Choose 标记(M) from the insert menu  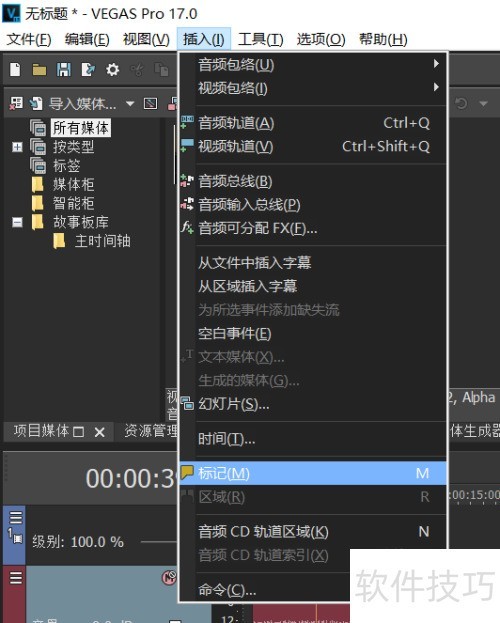pyautogui.click(x=313, y=473)
